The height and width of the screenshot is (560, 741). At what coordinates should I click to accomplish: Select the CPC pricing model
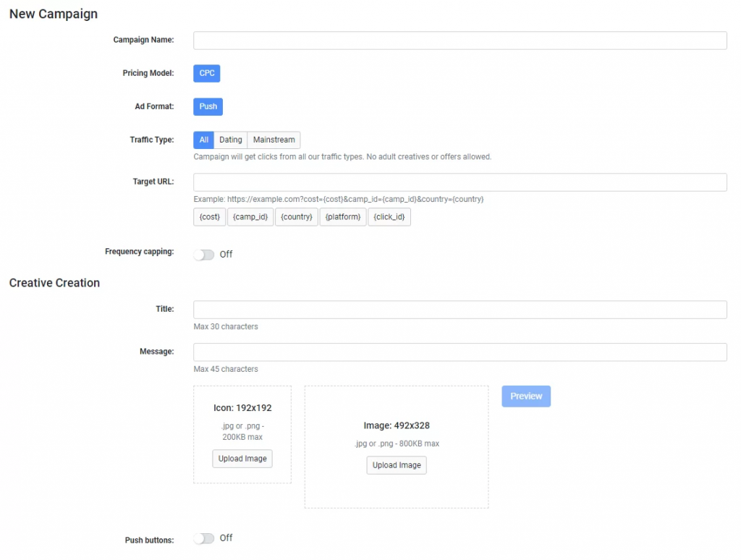coord(206,73)
